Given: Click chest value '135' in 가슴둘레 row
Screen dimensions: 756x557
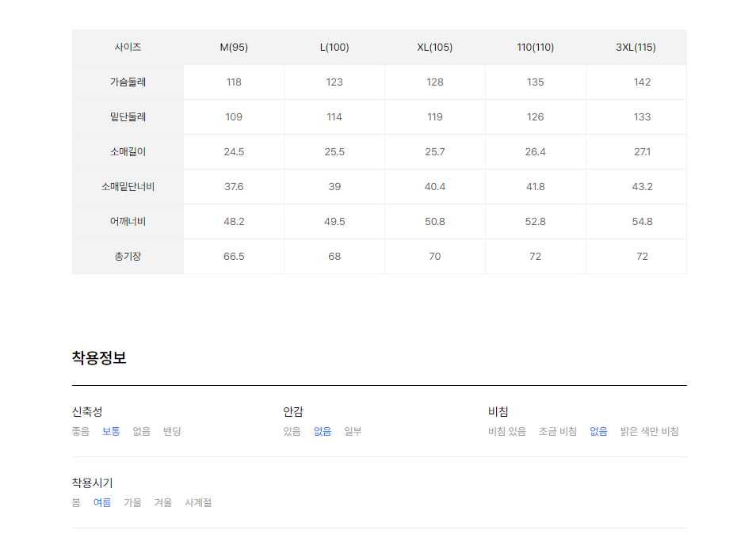Looking at the screenshot, I should 535,82.
